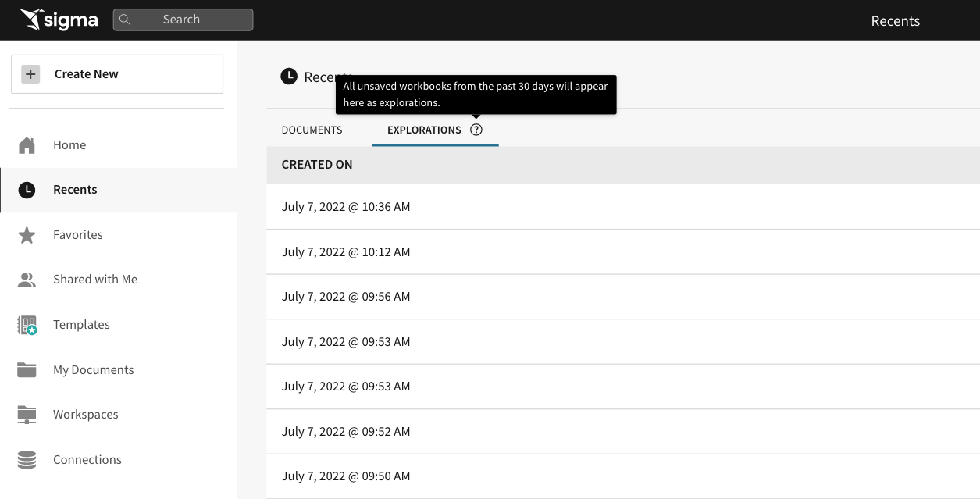Click the Created On column header
This screenshot has width=980, height=499.
coord(317,165)
